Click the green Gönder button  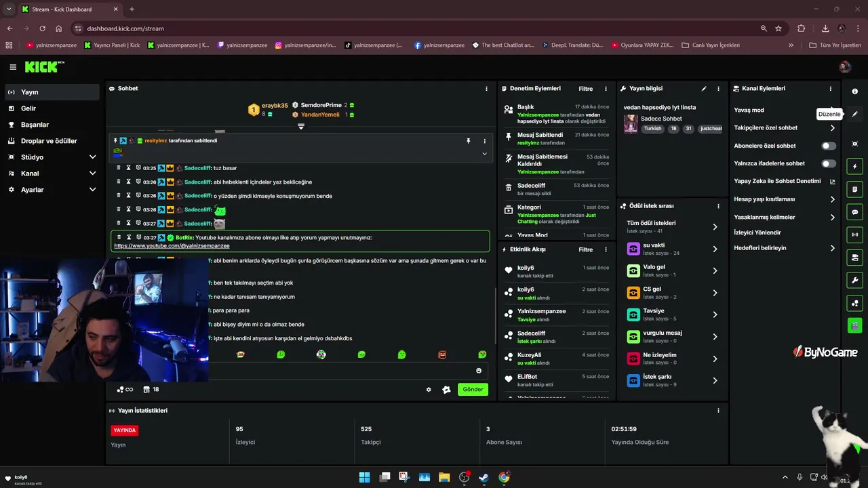[473, 390]
